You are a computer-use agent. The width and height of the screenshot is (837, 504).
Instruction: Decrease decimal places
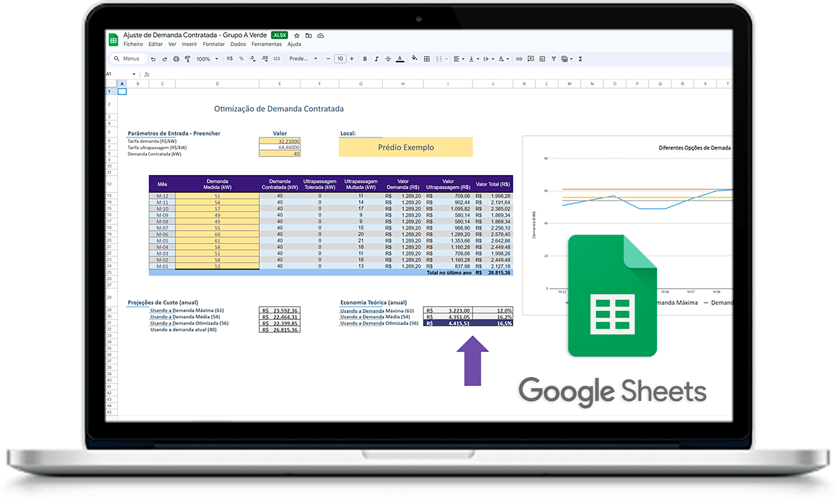pos(253,59)
